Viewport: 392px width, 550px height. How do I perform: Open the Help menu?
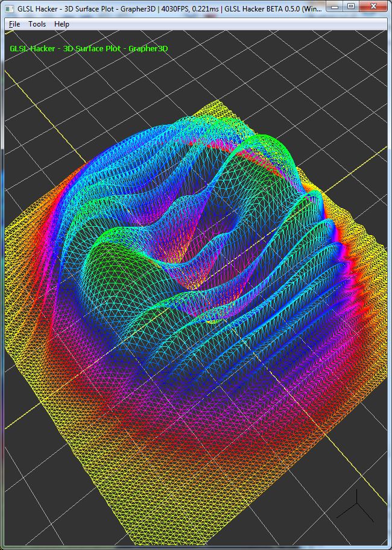(x=62, y=24)
